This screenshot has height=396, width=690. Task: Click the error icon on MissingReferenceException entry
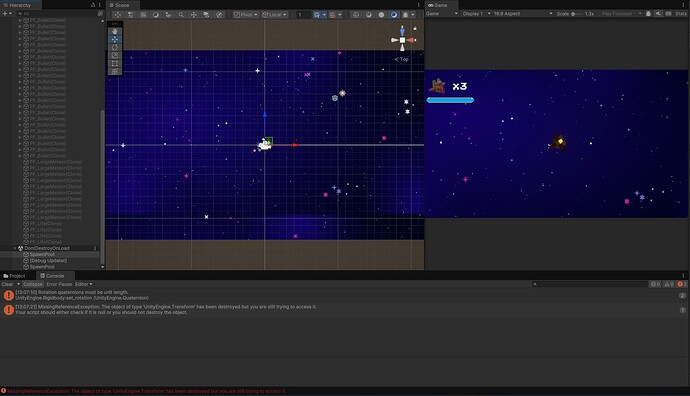pyautogui.click(x=8, y=310)
